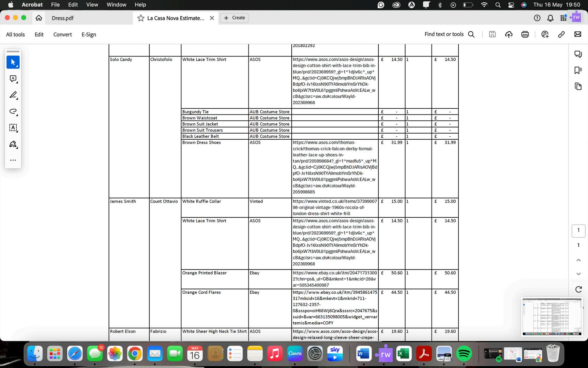Click the Black Leather Belt cell

(x=215, y=136)
